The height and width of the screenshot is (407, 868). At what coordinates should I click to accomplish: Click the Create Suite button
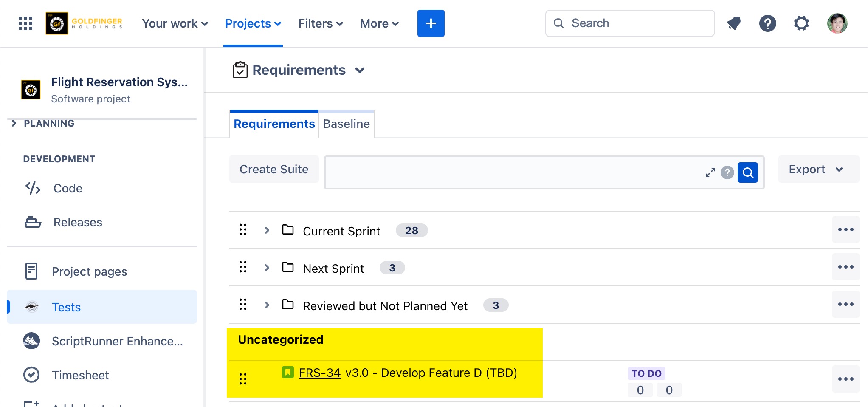(274, 169)
